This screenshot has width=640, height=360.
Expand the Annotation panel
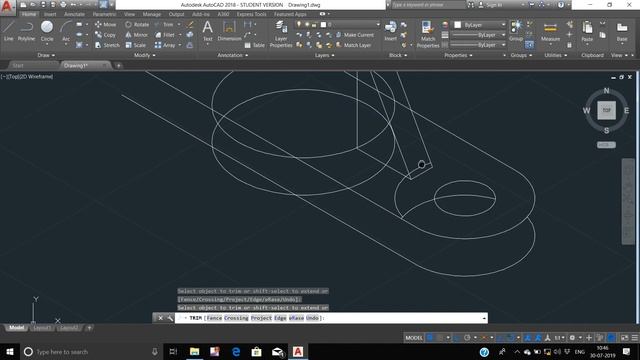point(232,55)
